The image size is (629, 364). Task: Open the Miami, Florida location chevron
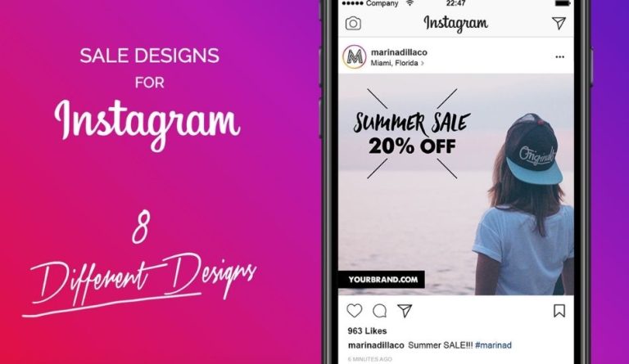point(423,63)
